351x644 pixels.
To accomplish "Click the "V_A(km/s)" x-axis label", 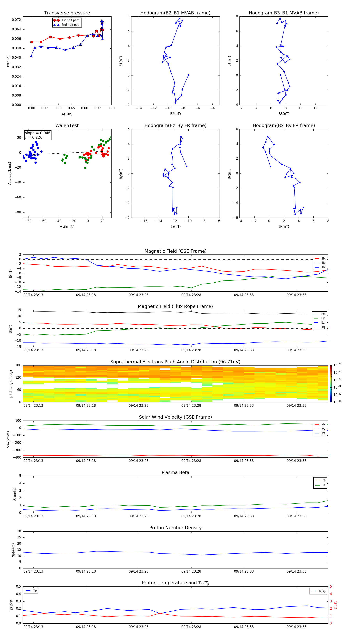I will tap(67, 227).
